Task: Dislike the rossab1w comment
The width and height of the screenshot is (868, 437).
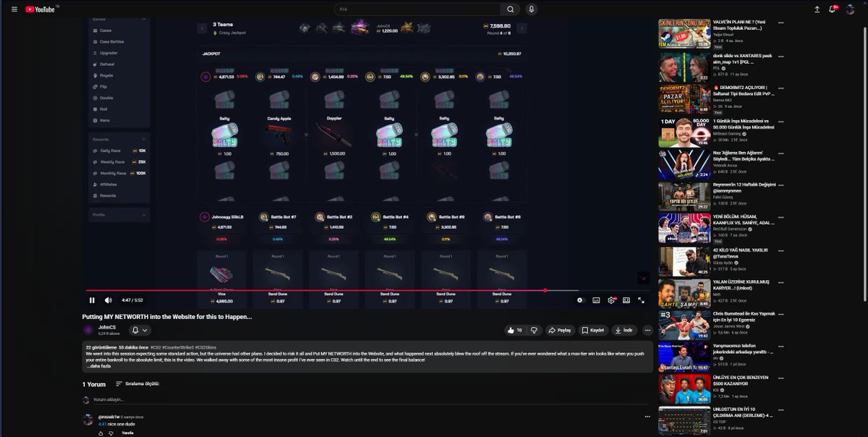Action: pyautogui.click(x=111, y=433)
